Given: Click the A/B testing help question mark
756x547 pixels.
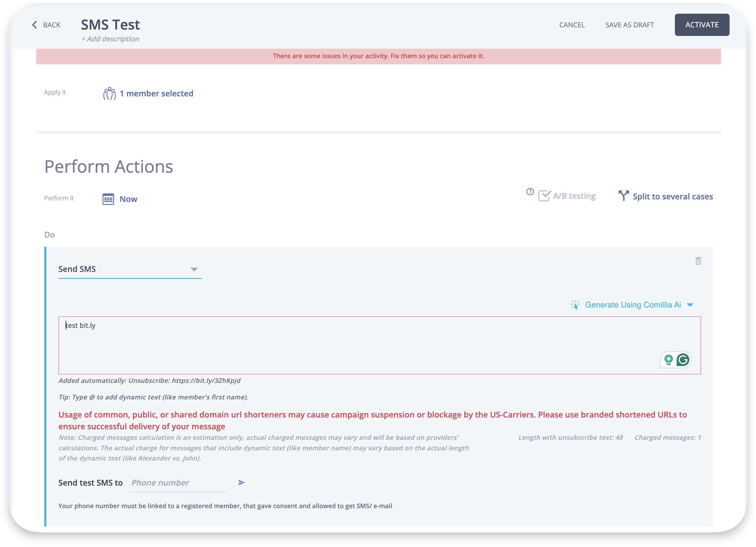Looking at the screenshot, I should [x=530, y=191].
